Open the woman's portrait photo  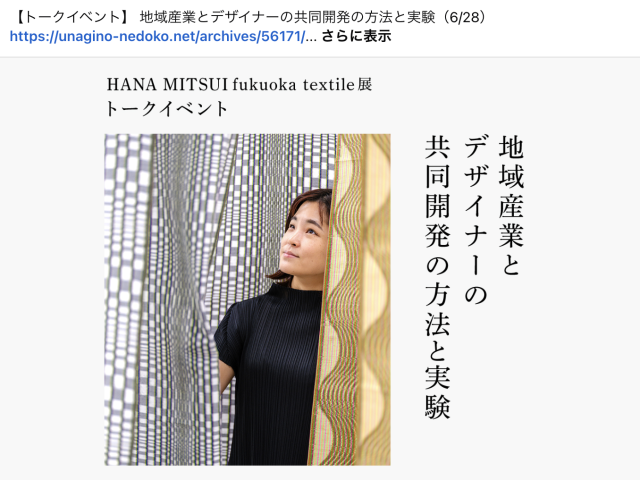pos(247,300)
